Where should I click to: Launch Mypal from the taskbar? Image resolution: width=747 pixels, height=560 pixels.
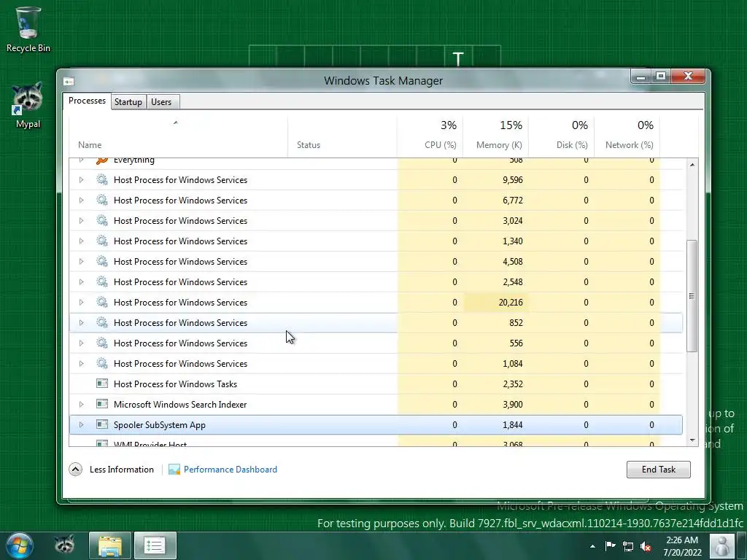pos(64,545)
